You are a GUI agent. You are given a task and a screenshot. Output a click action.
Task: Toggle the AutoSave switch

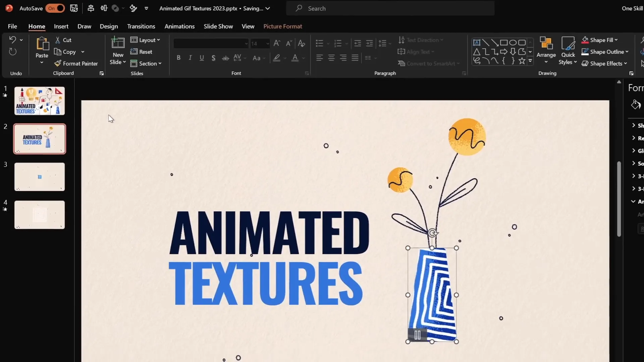click(x=55, y=8)
